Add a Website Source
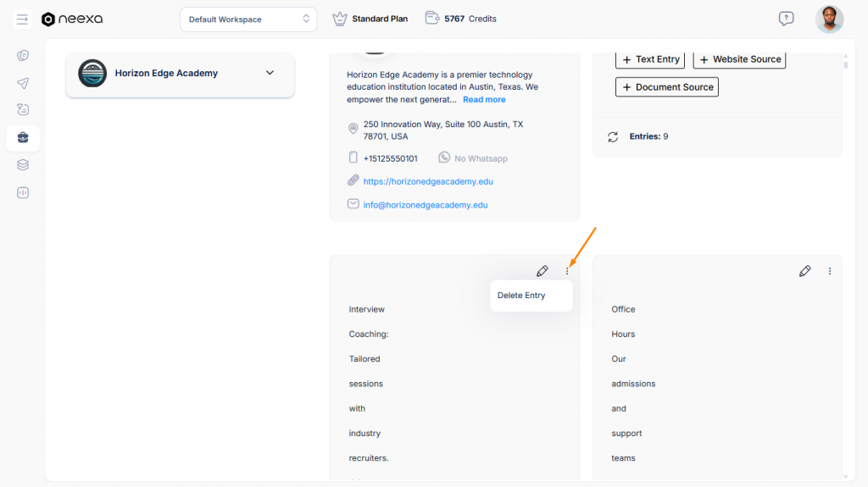Viewport: 868px width, 487px height. point(739,59)
